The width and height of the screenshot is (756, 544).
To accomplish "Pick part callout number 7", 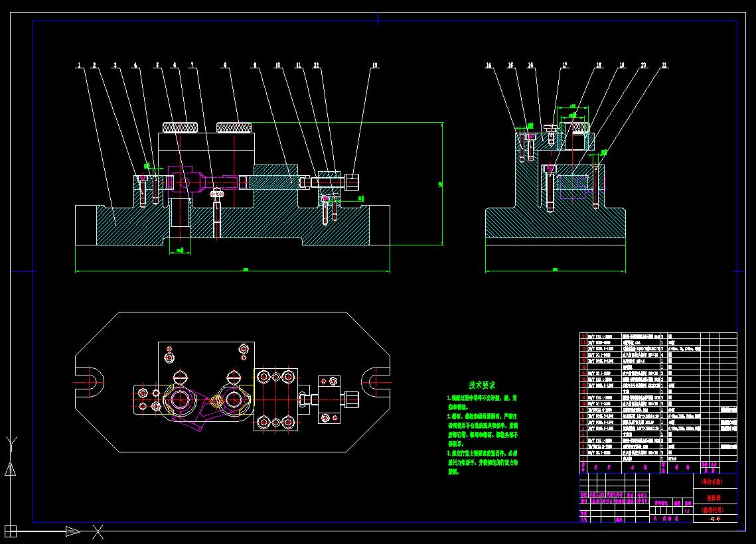I will pyautogui.click(x=192, y=65).
